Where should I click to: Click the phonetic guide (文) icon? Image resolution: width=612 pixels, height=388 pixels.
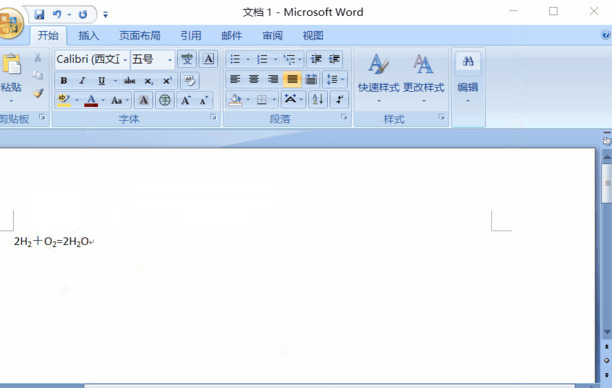187,59
